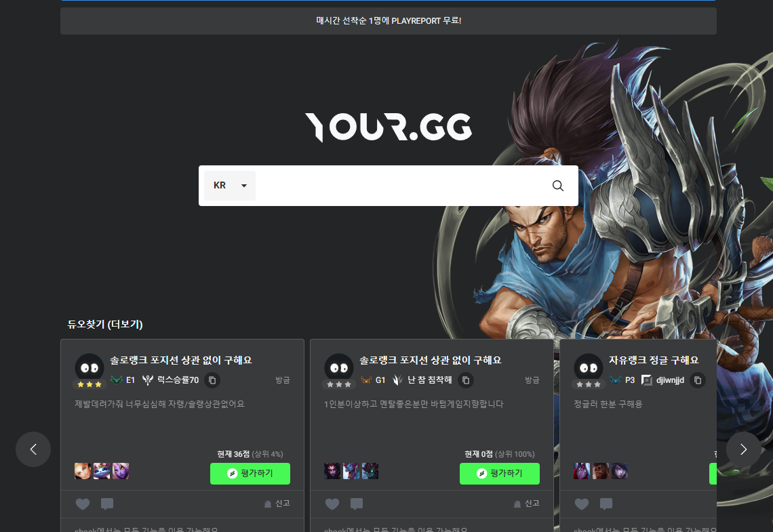
Task: Open comments on djiwnjjd card
Action: click(606, 504)
